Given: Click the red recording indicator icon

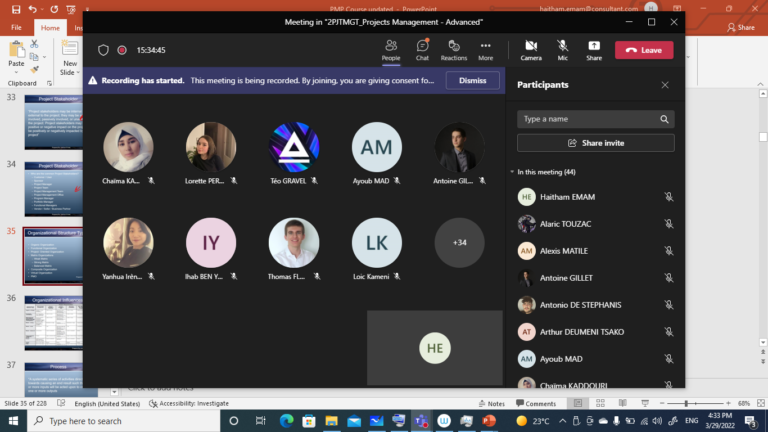Looking at the screenshot, I should coord(122,50).
